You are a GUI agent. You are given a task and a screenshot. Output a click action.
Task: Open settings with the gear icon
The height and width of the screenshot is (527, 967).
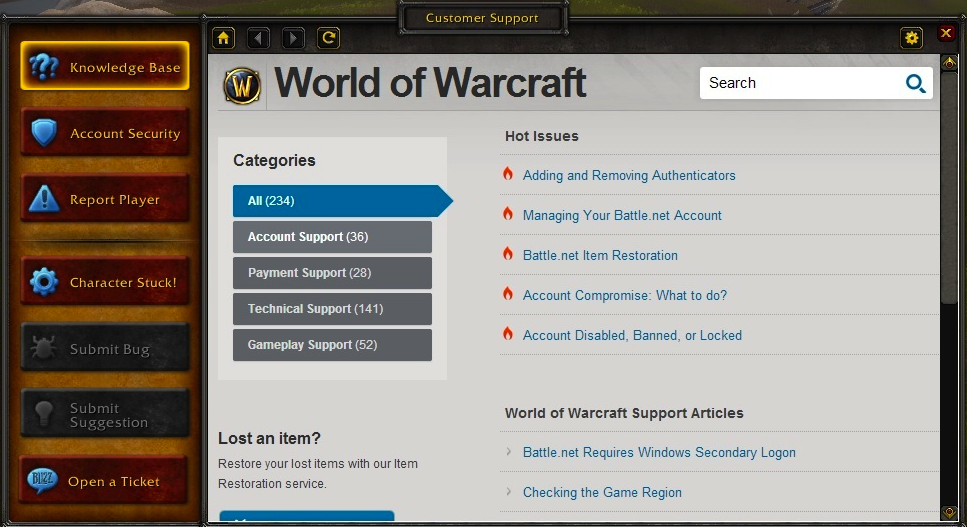point(911,38)
